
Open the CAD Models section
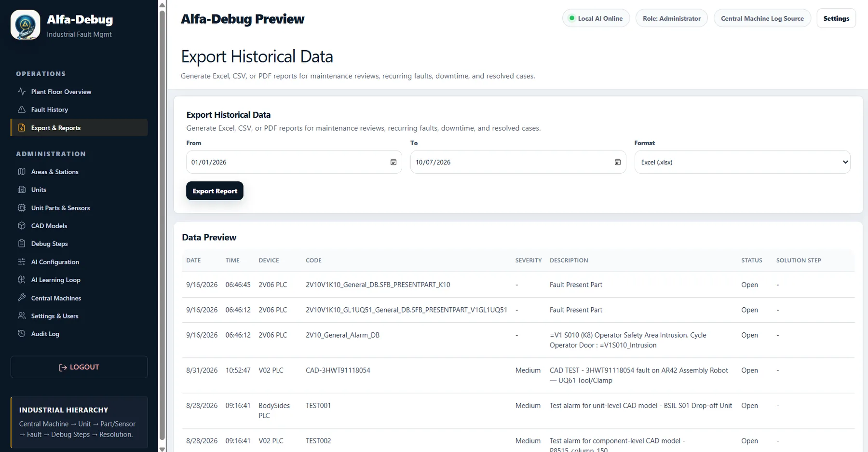click(79, 226)
